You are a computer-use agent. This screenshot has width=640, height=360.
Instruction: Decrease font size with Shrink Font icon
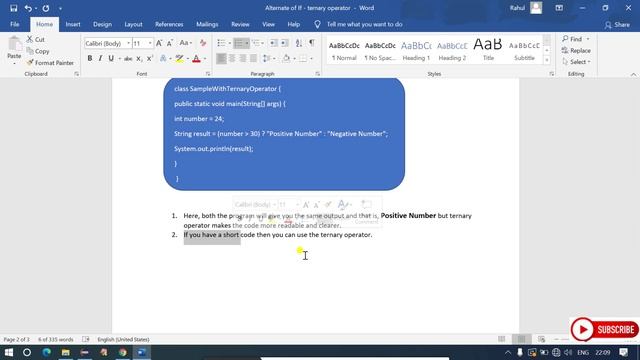point(170,43)
